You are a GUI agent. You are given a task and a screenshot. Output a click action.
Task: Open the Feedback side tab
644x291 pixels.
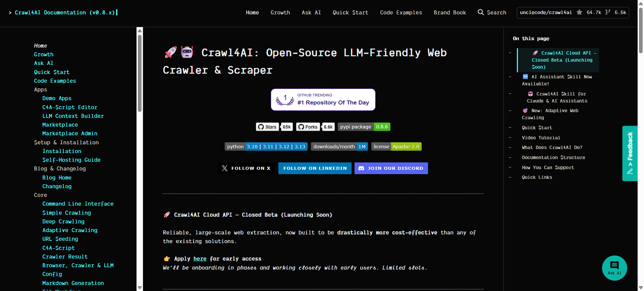pyautogui.click(x=630, y=153)
